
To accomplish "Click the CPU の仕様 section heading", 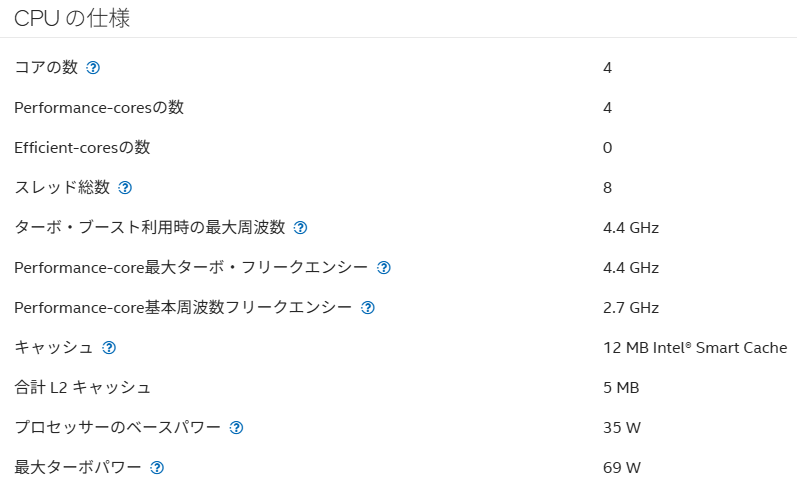I will pos(72,19).
